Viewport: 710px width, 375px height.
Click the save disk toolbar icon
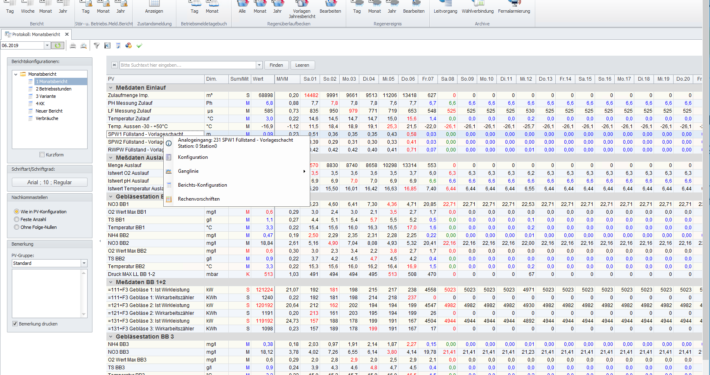click(107, 46)
